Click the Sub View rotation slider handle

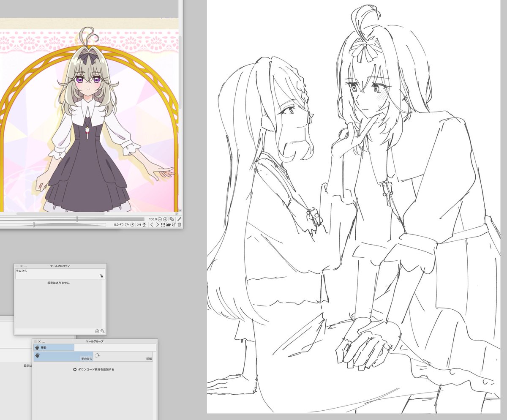[x=34, y=225]
